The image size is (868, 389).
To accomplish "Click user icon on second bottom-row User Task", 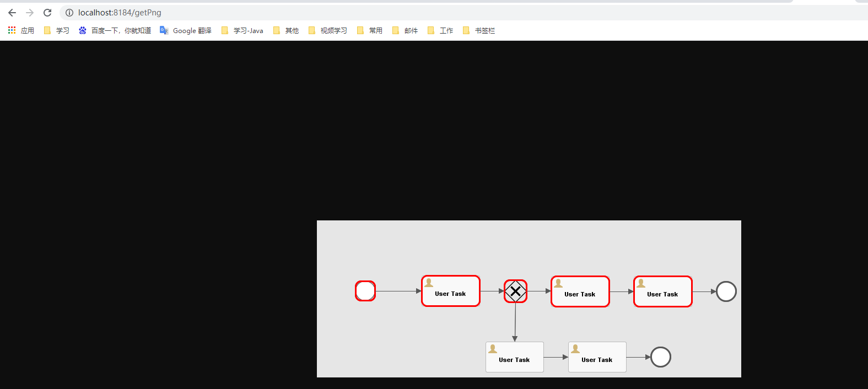I will (575, 349).
